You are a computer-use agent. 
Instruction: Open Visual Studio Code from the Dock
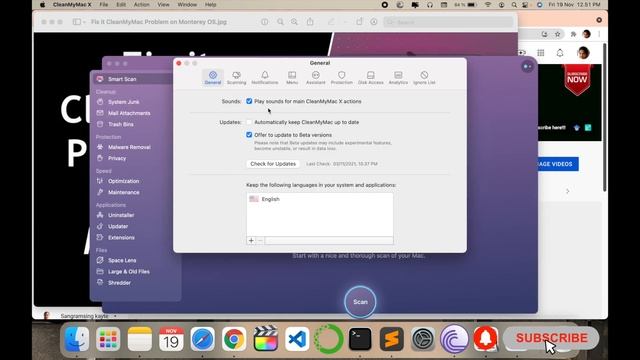(x=297, y=339)
